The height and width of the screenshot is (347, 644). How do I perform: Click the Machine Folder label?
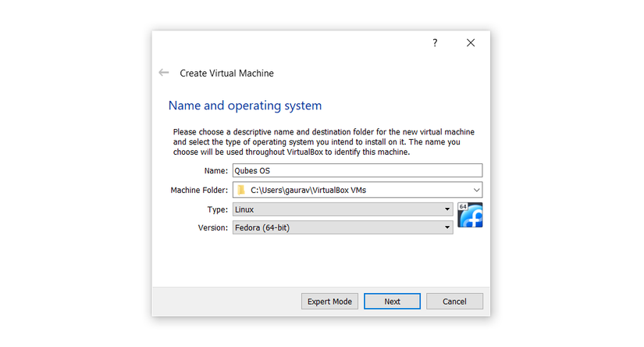click(x=199, y=190)
